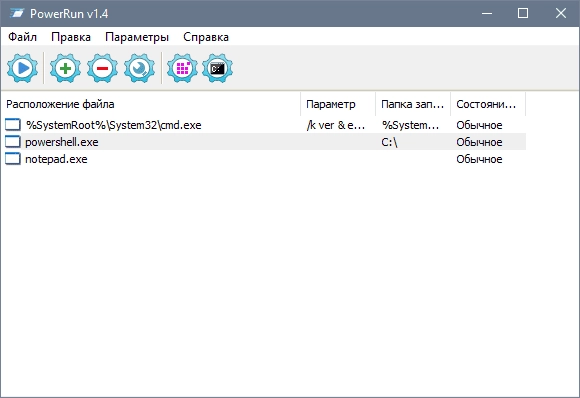Click the C:\ start folder cell
This screenshot has height=398, width=580.
(389, 142)
